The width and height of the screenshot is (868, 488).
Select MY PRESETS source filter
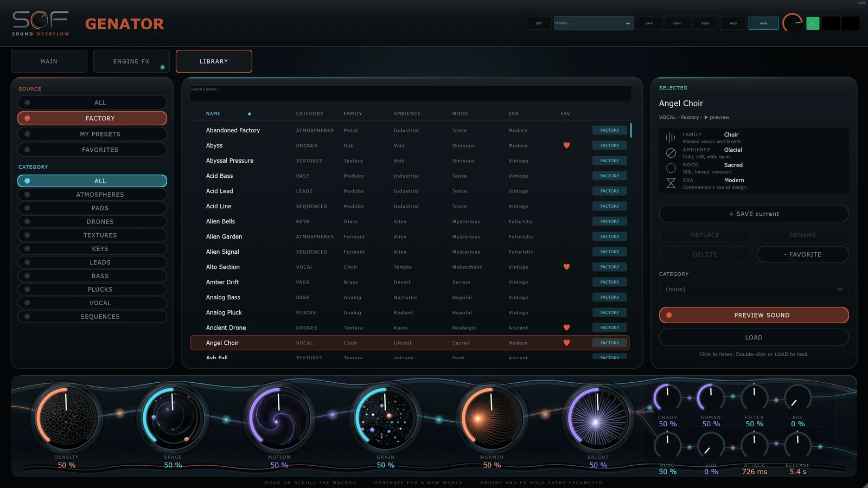[x=92, y=134]
